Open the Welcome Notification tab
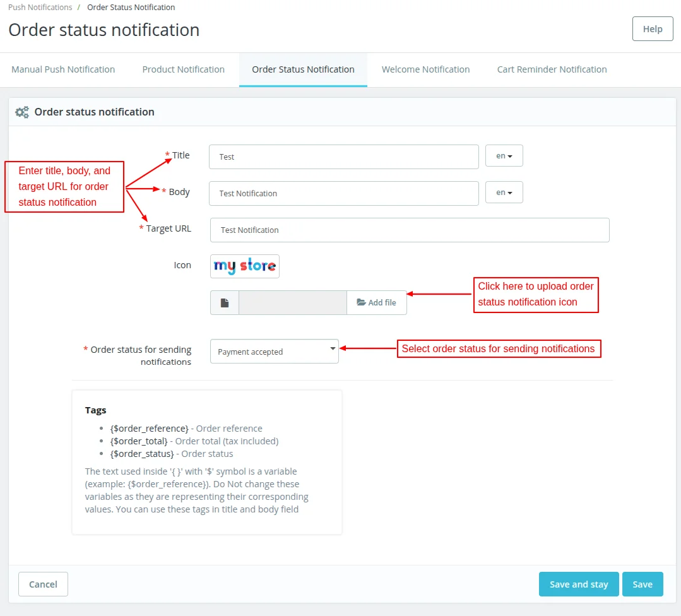The image size is (681, 616). [425, 69]
